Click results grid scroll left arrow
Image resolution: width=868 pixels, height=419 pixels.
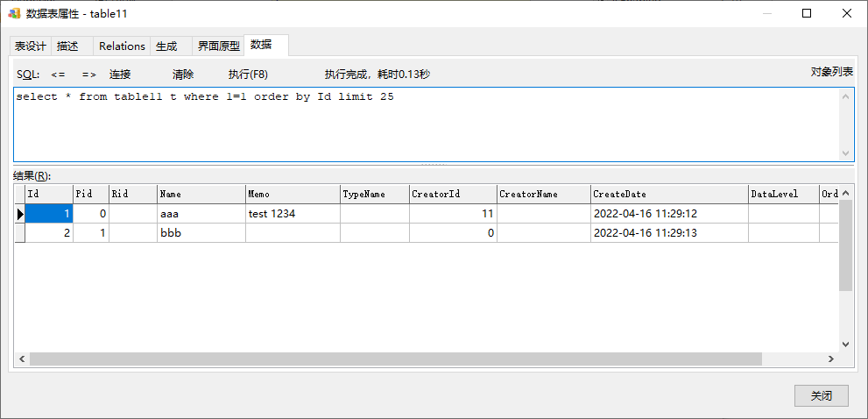click(22, 359)
